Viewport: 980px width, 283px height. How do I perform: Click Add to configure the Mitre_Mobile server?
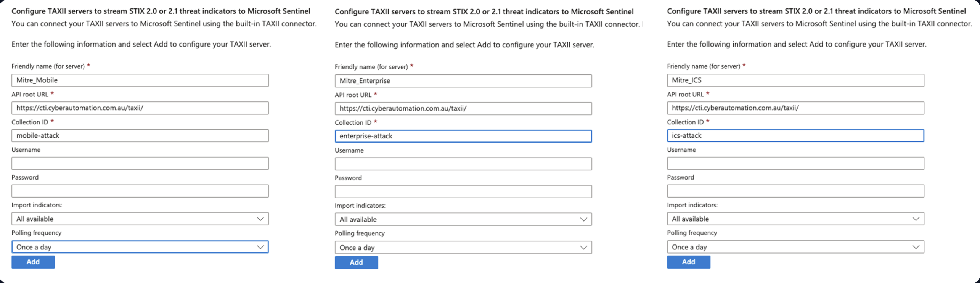click(33, 262)
